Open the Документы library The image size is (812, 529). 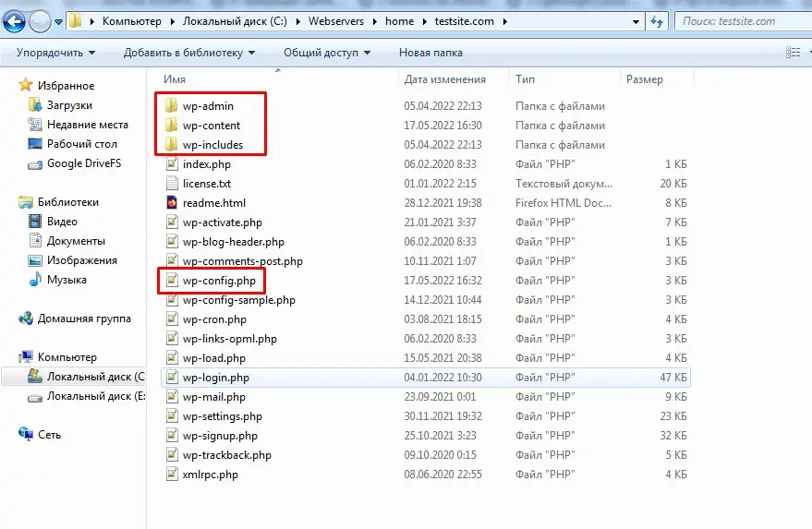click(76, 241)
